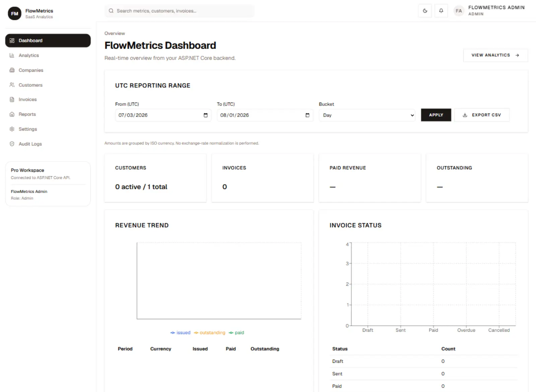Click the Invoices stat card
The width and height of the screenshot is (536, 392).
click(263, 178)
